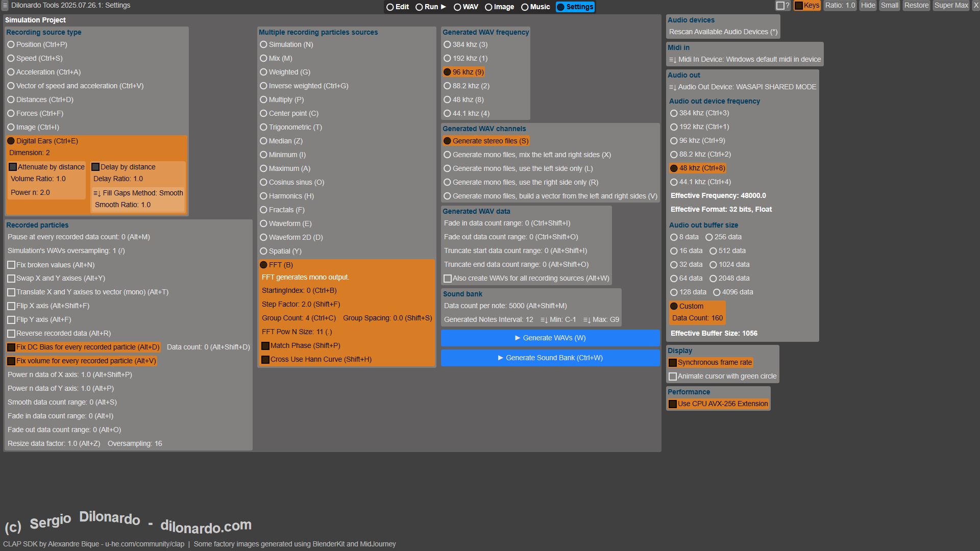Switch to the Music tab

coord(535,7)
